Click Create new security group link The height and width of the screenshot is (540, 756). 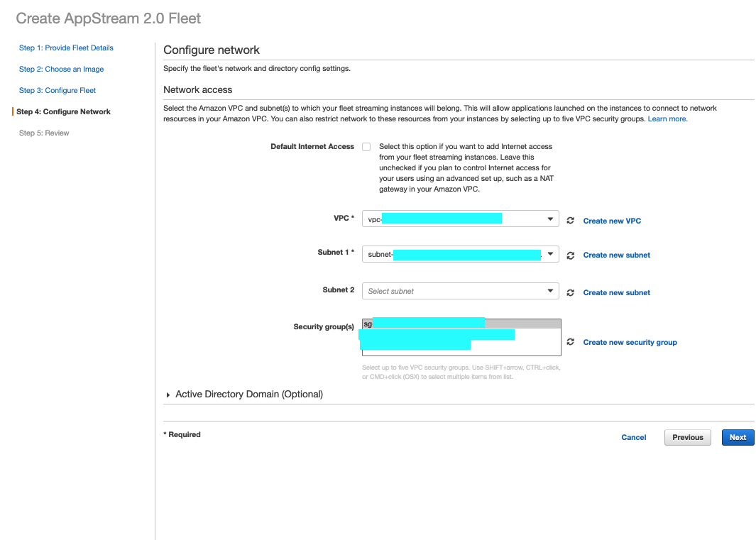coord(630,342)
